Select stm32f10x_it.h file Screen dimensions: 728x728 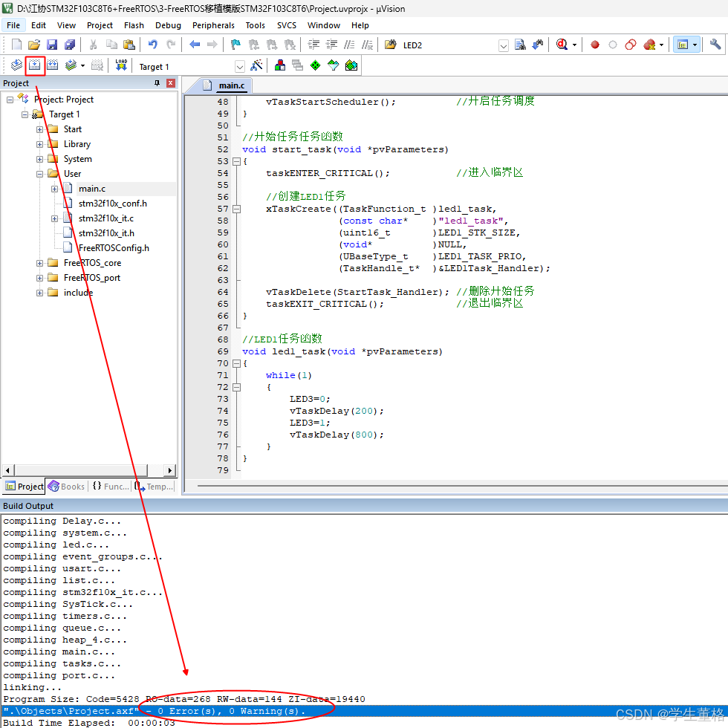[x=106, y=233]
